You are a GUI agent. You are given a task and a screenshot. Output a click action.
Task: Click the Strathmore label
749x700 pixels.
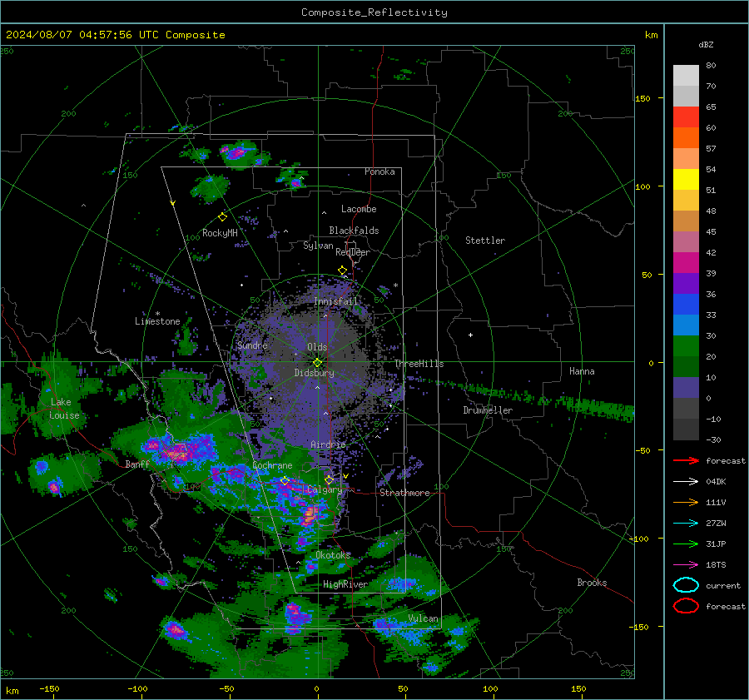coord(404,493)
